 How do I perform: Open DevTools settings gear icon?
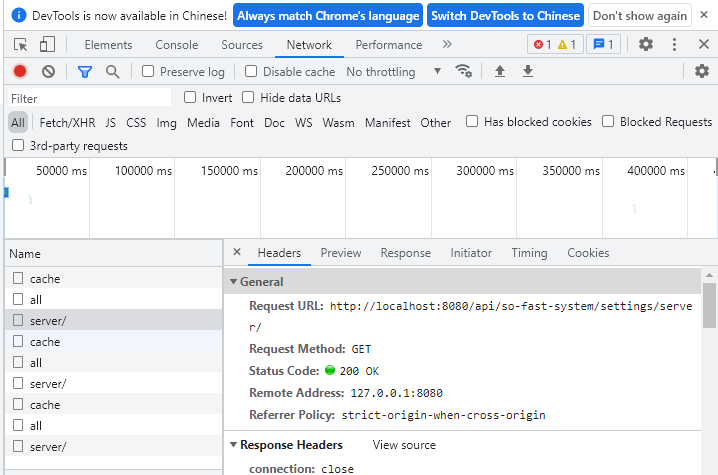pyautogui.click(x=646, y=45)
